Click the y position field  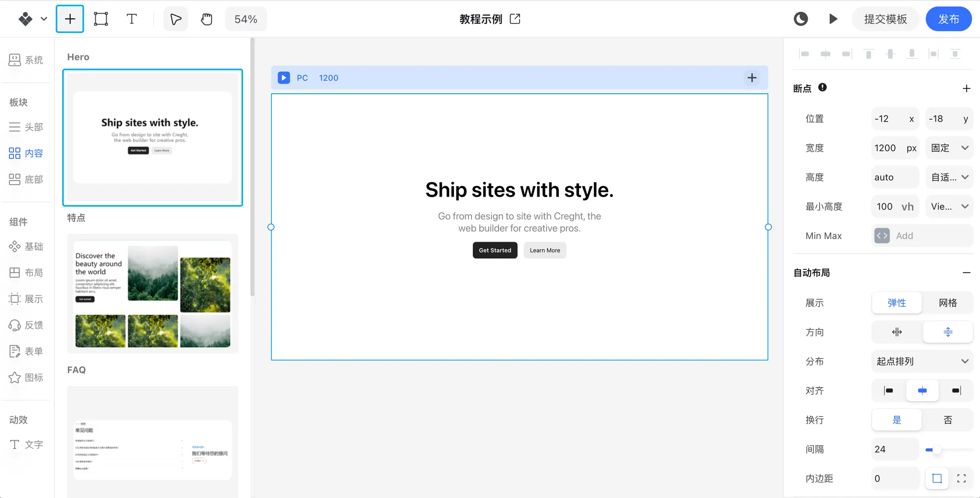949,119
